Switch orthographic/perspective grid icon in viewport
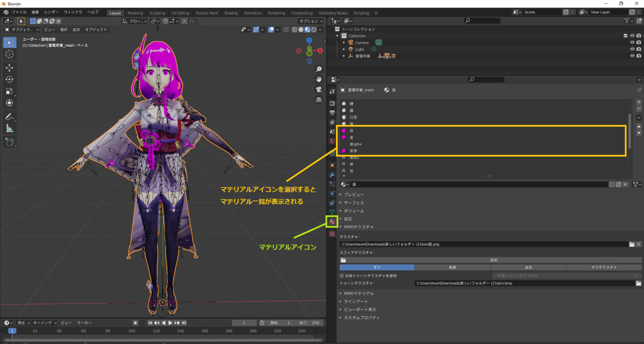This screenshot has width=644, height=344. pyautogui.click(x=319, y=100)
